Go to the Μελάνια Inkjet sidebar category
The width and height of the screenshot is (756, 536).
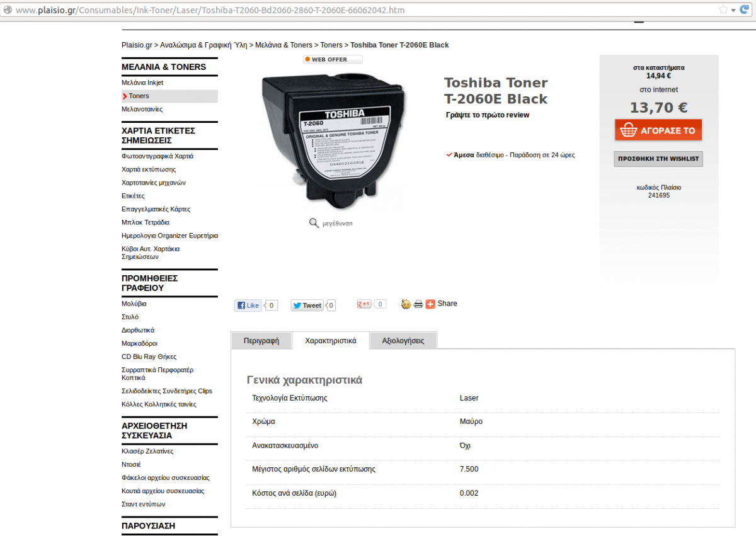pos(142,83)
